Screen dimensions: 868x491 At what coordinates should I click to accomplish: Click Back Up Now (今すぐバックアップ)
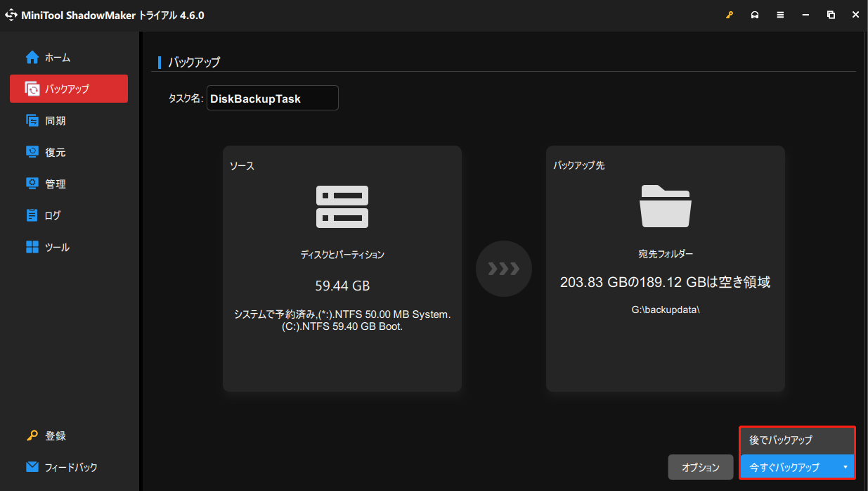(x=784, y=467)
